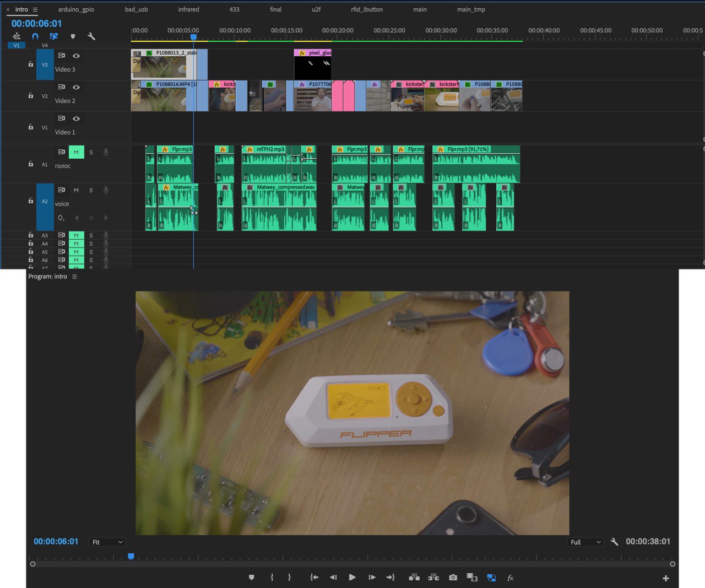Screen dimensions: 705x588
Task: Open the 433 sequence tab
Action: [234, 9]
